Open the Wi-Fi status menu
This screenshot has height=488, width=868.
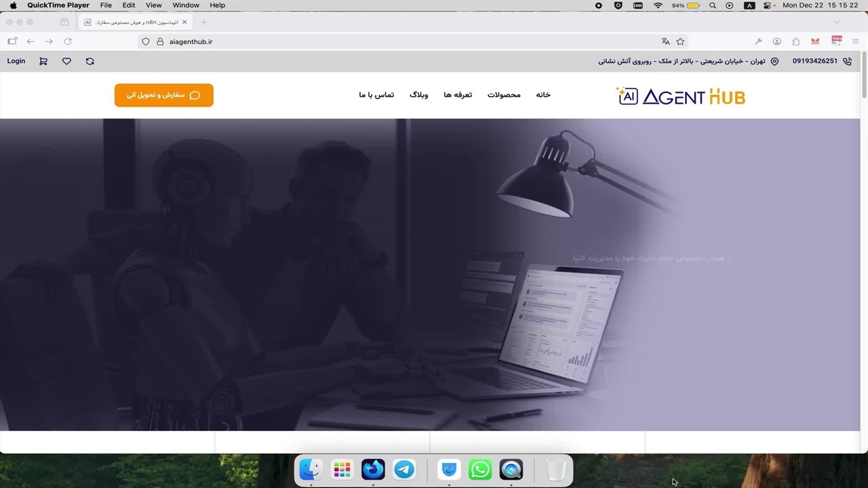pos(658,5)
